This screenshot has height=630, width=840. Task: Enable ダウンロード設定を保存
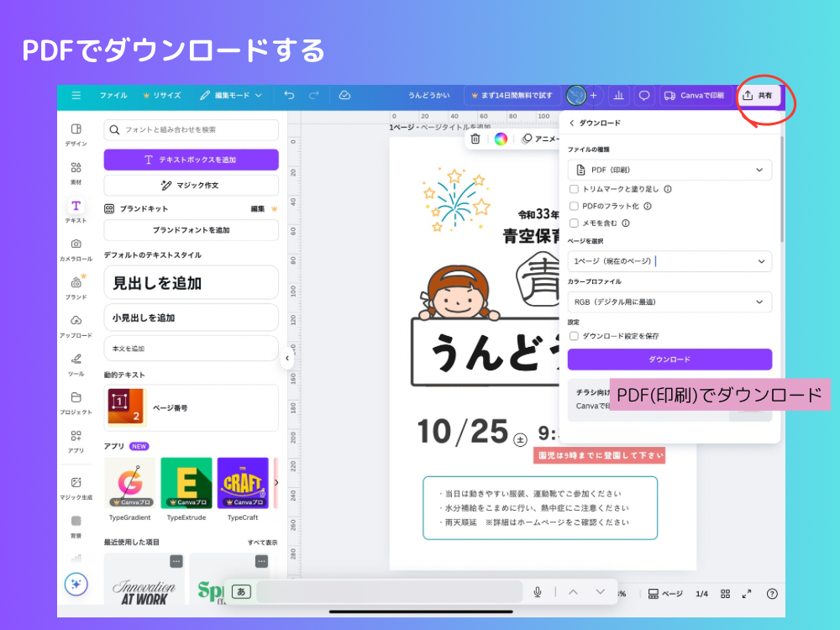click(573, 336)
